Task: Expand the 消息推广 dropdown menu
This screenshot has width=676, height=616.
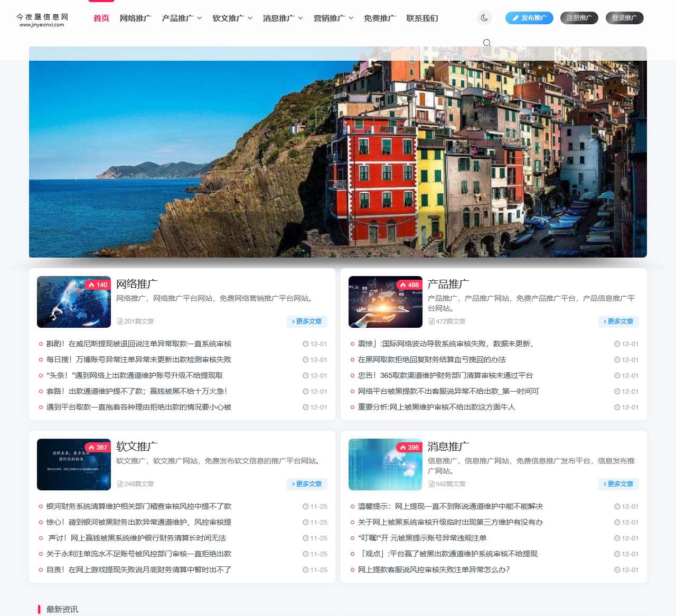Action: (x=283, y=18)
